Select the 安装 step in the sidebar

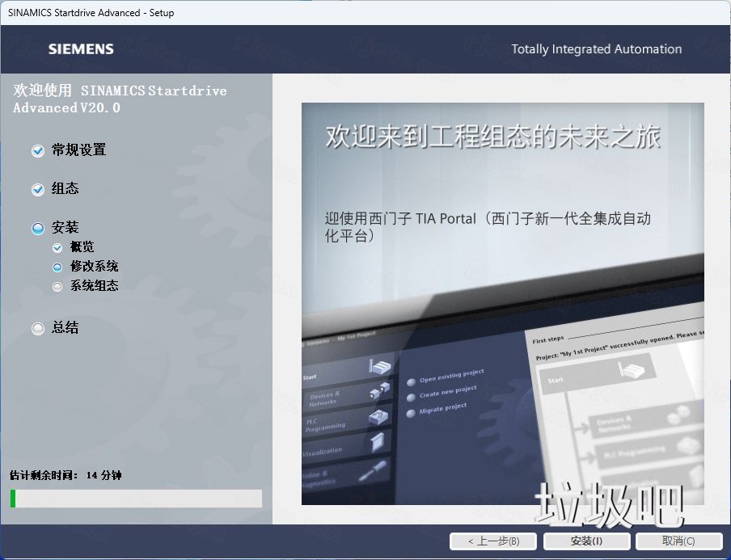36,227
